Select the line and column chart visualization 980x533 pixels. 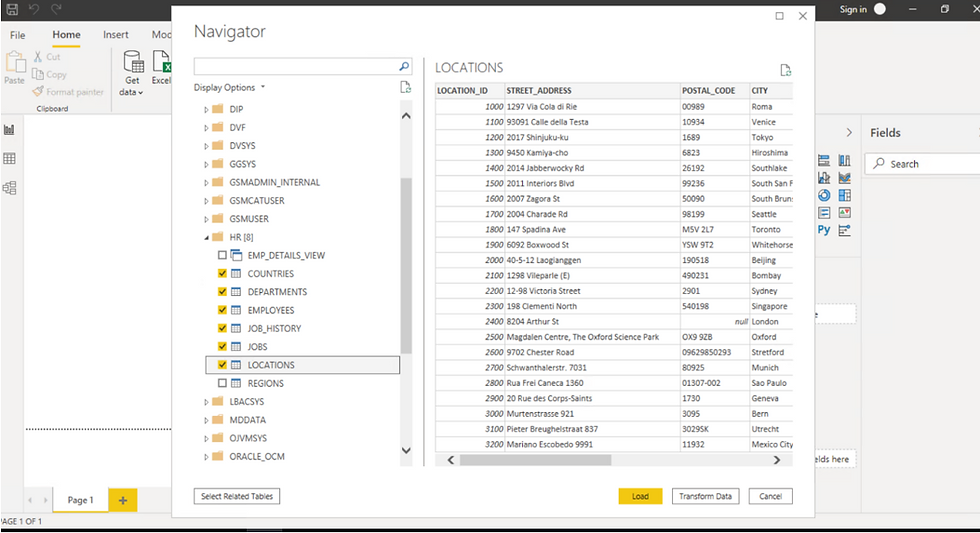pyautogui.click(x=824, y=178)
